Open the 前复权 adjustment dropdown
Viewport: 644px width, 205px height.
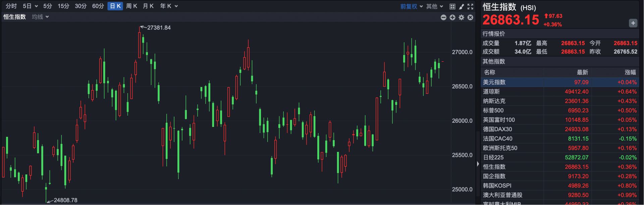click(x=411, y=6)
